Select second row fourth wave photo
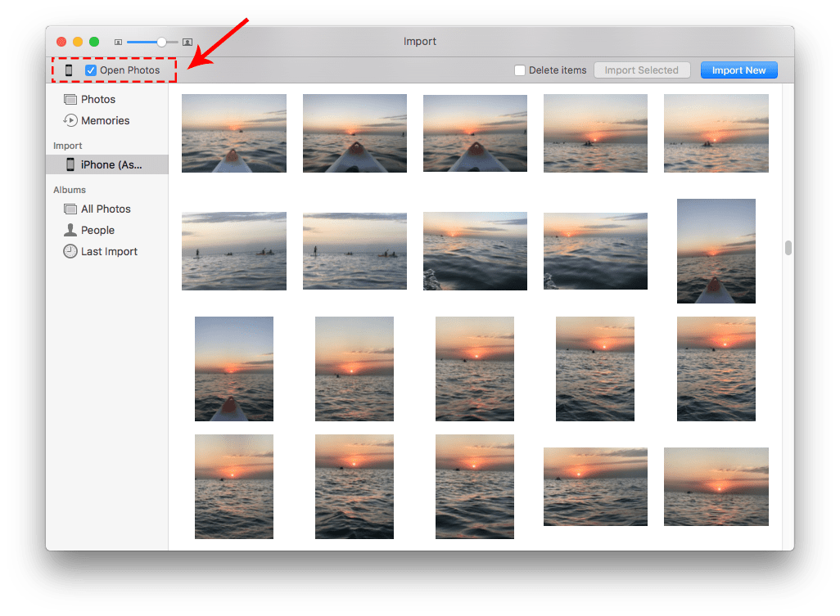The image size is (840, 616). tap(595, 251)
